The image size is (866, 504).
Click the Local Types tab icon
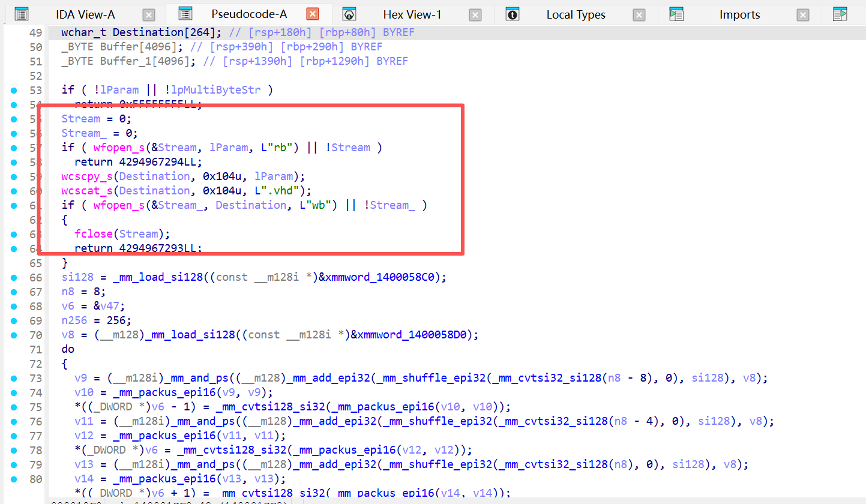point(512,14)
